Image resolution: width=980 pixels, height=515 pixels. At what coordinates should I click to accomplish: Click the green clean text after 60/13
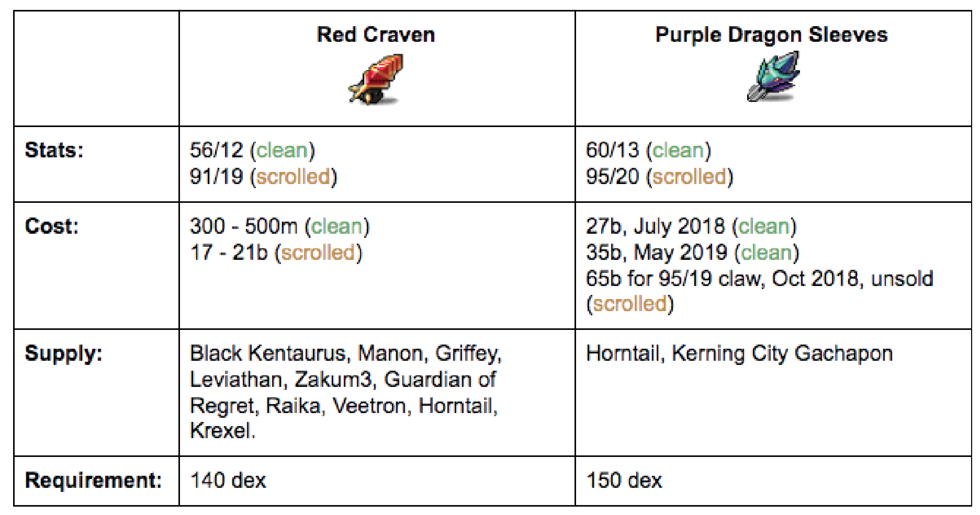click(x=678, y=151)
